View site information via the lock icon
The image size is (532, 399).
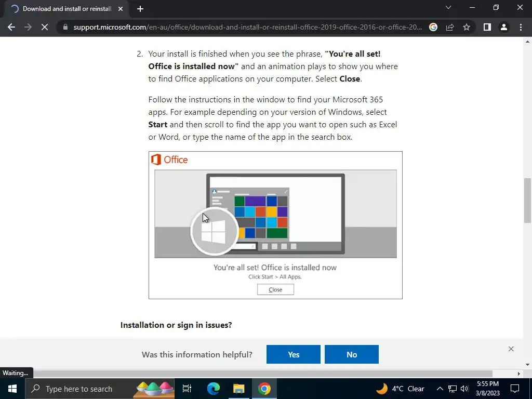tap(65, 27)
